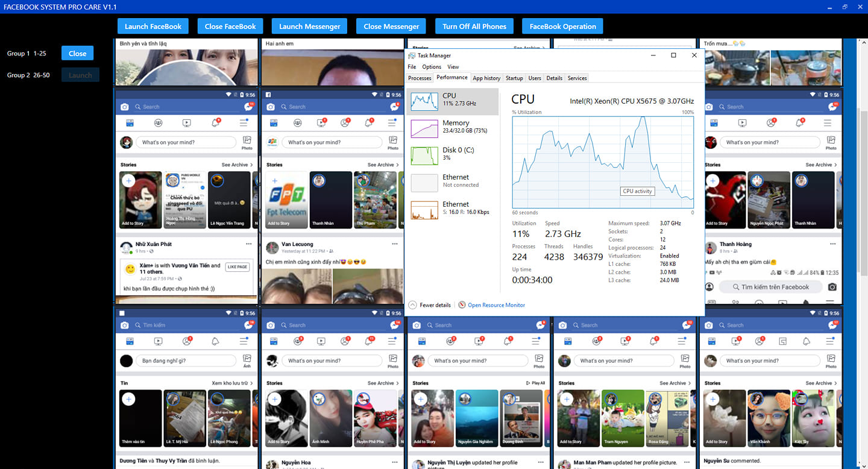868x469 pixels.
Task: Open the three-dot menu on Van Lecuong's post
Action: click(x=395, y=243)
